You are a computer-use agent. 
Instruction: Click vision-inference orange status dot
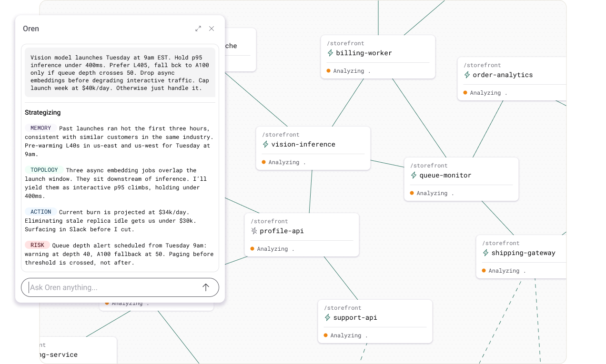point(263,162)
